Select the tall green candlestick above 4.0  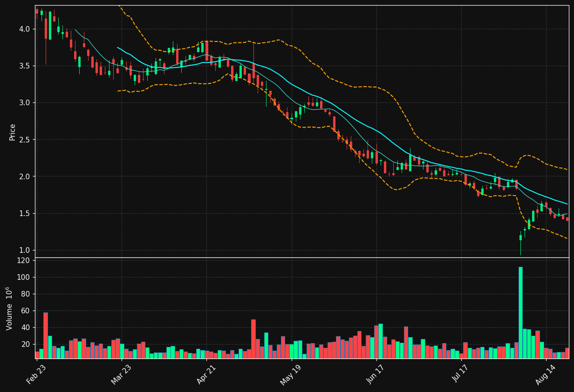click(x=50, y=26)
